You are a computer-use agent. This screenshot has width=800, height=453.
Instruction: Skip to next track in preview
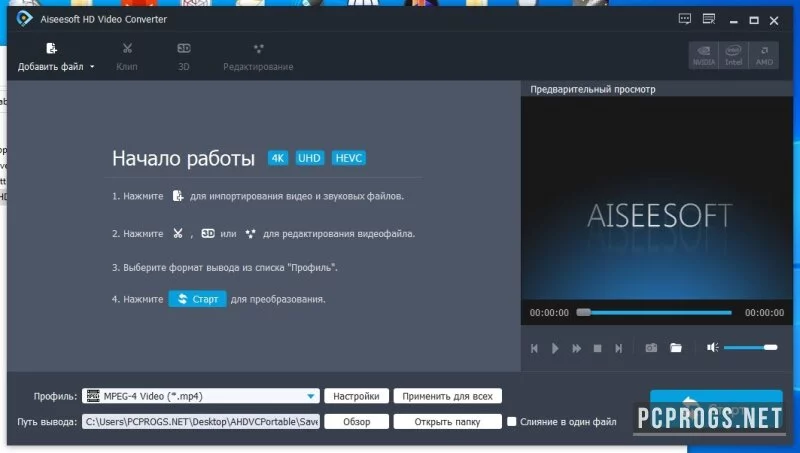pyautogui.click(x=618, y=348)
